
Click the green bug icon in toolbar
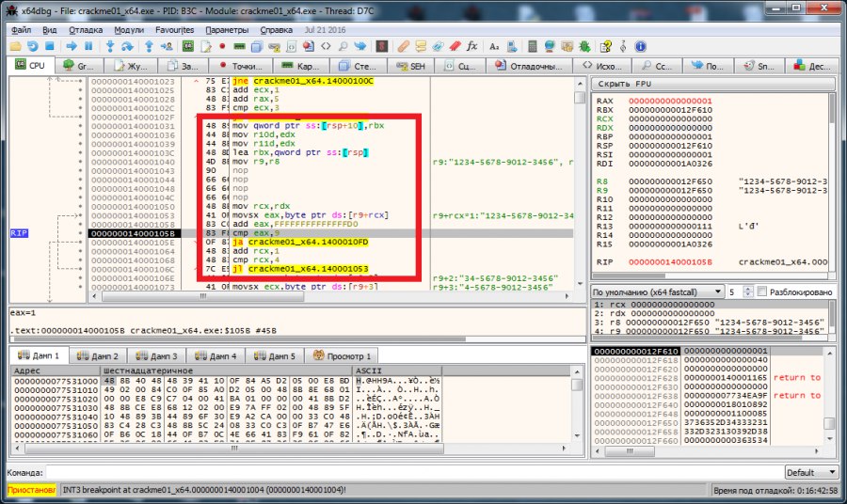tap(583, 46)
